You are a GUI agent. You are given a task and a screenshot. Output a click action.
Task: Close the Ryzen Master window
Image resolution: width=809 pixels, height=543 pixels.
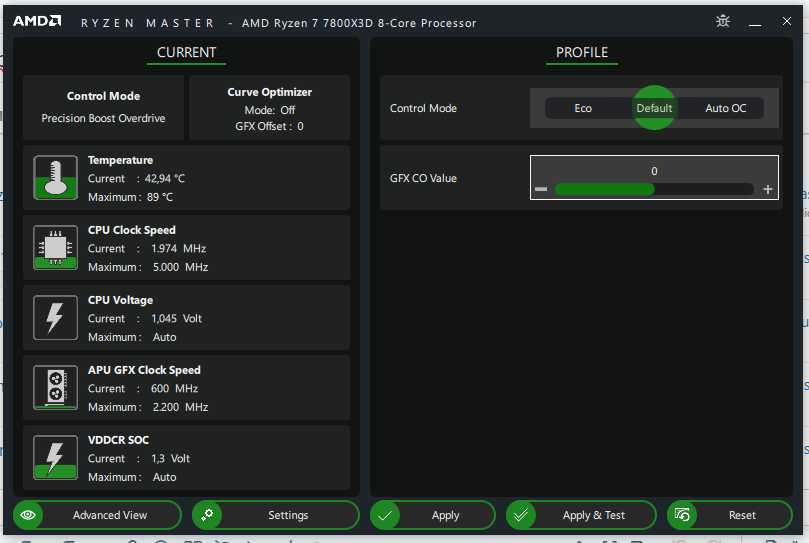point(786,21)
